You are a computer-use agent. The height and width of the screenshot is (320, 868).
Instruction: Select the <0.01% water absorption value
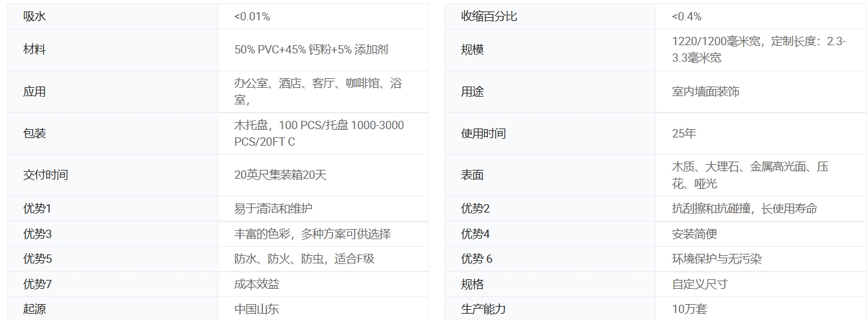[x=252, y=17]
